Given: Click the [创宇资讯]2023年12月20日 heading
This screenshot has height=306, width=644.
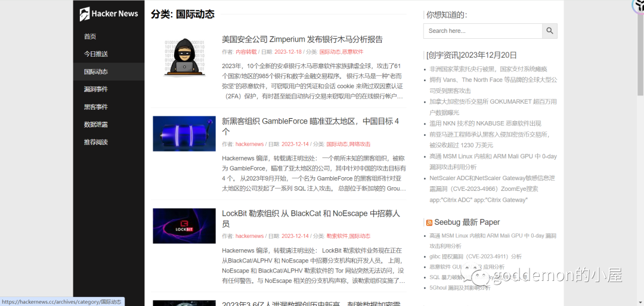Looking at the screenshot, I should (x=472, y=55).
